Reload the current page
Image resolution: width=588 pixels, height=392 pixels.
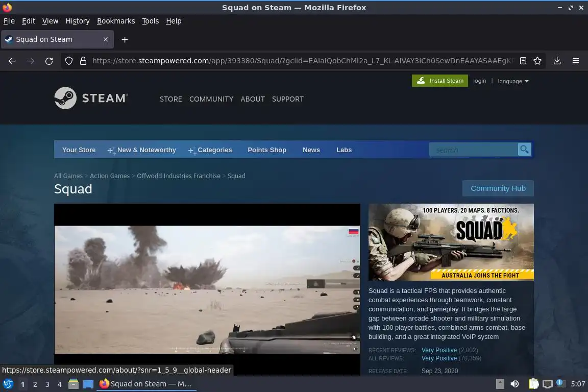(49, 61)
